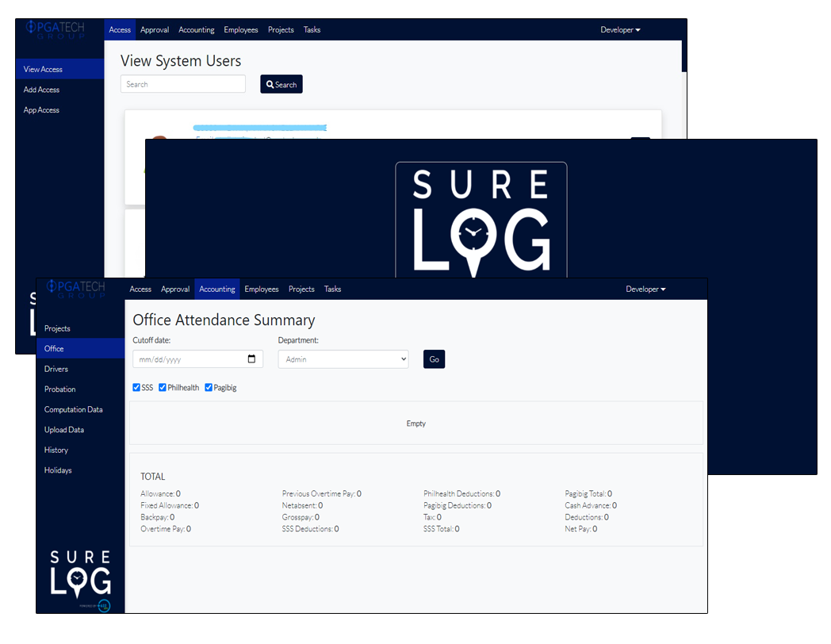This screenshot has width=831, height=644.
Task: Open Approval tab in front window
Action: coord(175,289)
